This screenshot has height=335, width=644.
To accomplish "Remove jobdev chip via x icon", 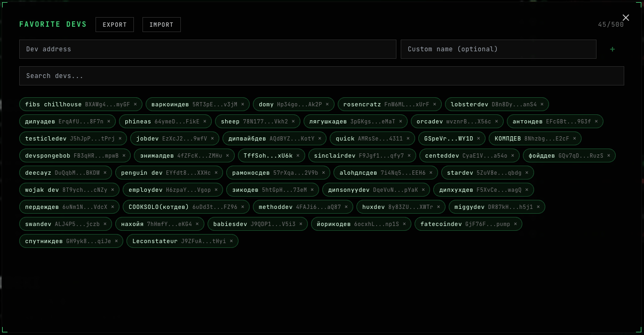I will (213, 138).
